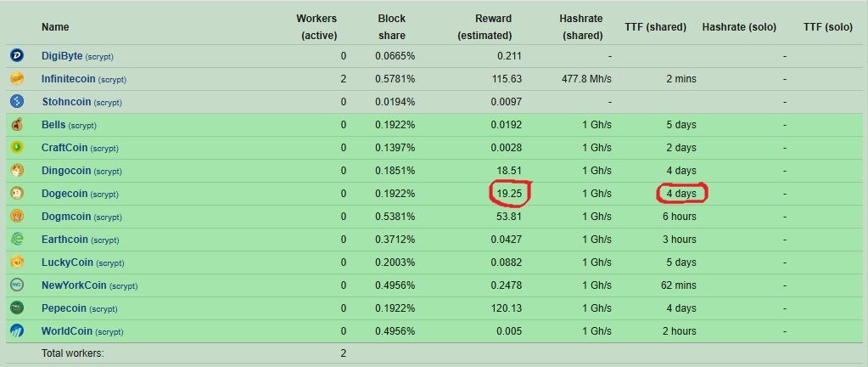Click the Reward (estimated) column header
Image resolution: width=868 pixels, height=367 pixels.
(484, 26)
